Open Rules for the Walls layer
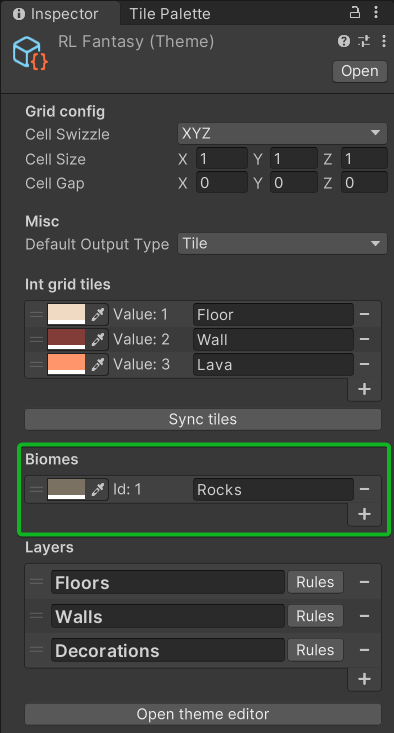 pyautogui.click(x=315, y=616)
